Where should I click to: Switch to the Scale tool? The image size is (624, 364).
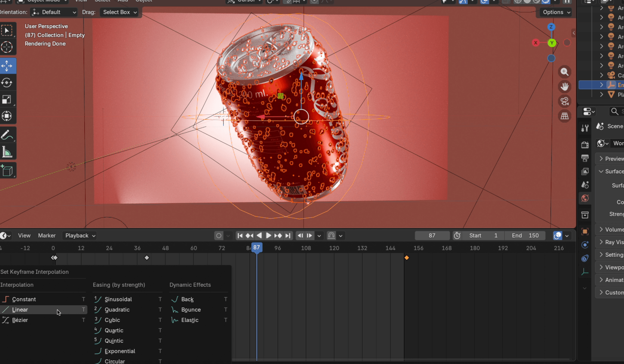tap(7, 99)
